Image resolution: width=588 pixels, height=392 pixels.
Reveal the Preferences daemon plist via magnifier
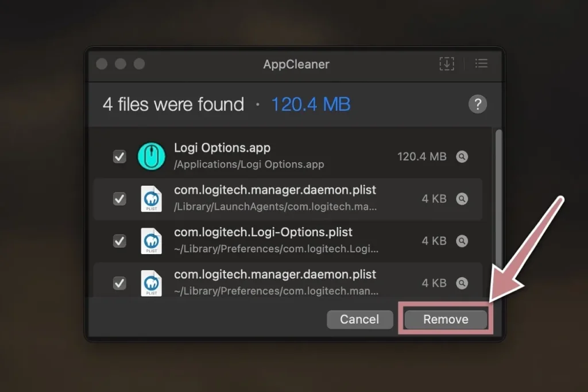point(462,283)
